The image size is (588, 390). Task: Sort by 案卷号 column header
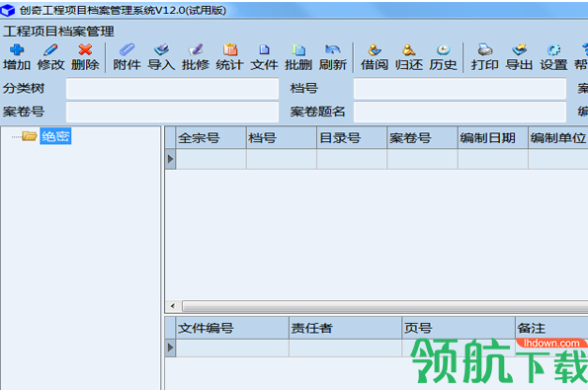click(422, 138)
